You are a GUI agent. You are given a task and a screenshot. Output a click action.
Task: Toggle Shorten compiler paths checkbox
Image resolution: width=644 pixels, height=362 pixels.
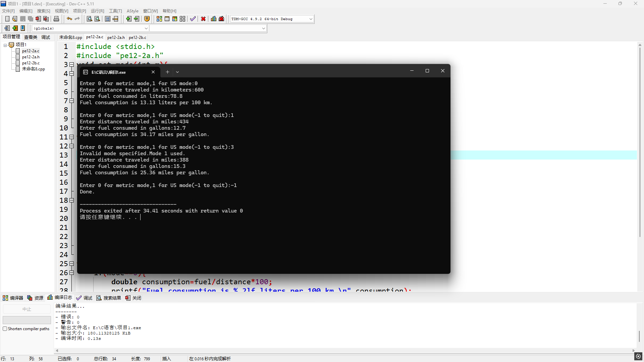pyautogui.click(x=5, y=329)
